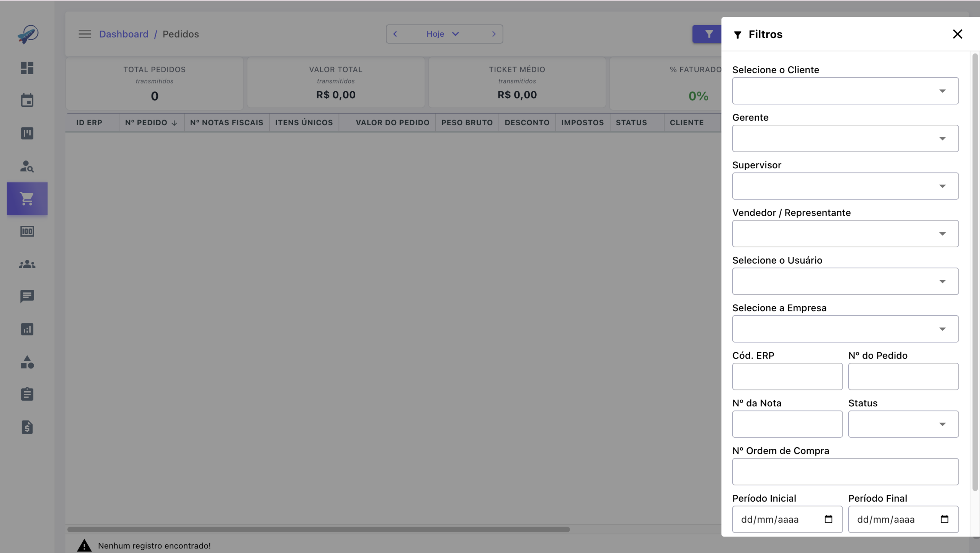Go to the Dashboard breadcrumb link
Viewport: 980px width, 553px height.
pyautogui.click(x=124, y=34)
